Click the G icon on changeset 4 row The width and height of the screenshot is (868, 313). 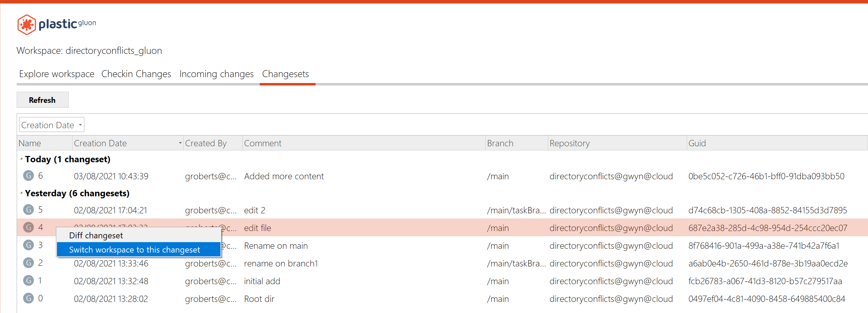pyautogui.click(x=29, y=228)
